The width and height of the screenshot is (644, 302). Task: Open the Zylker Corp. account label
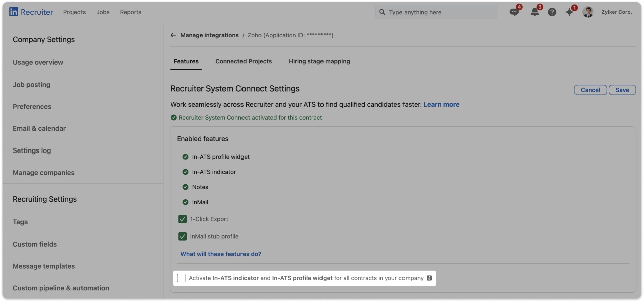coord(617,12)
